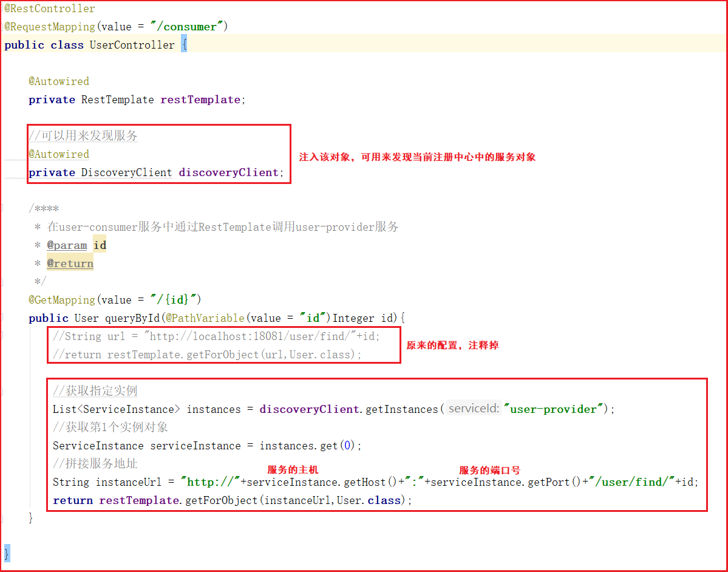Collapse the Javadoc comment fold marker
This screenshot has width=728, height=572.
tap(2, 208)
